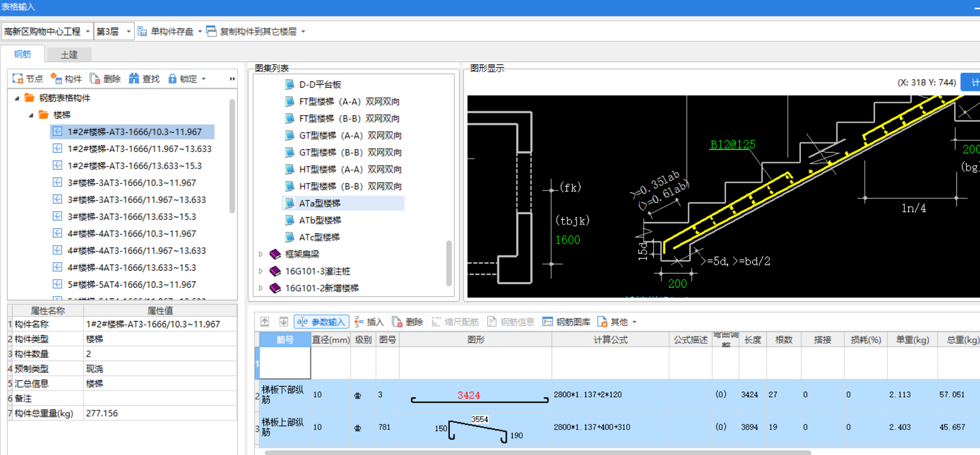980x455 pixels.
Task: Open the 其他 dropdown arrow
Action: [x=635, y=322]
